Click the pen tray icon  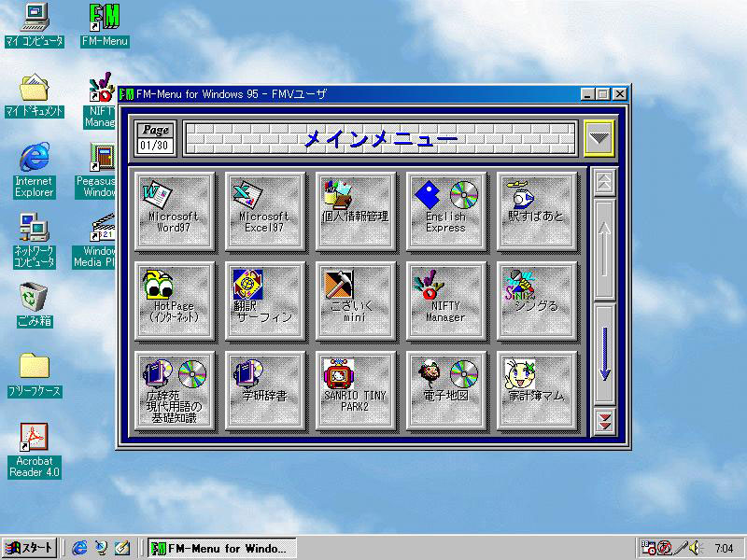(x=681, y=548)
